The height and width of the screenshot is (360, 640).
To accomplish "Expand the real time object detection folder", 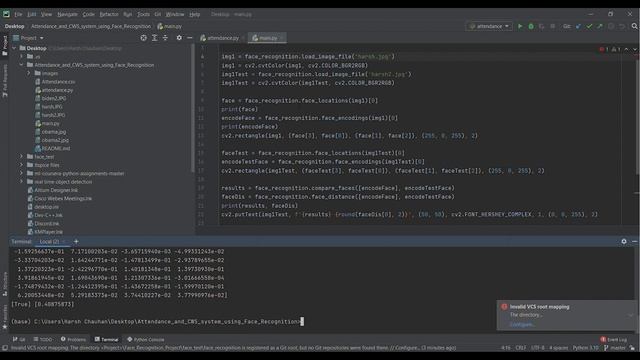I will coord(22,182).
